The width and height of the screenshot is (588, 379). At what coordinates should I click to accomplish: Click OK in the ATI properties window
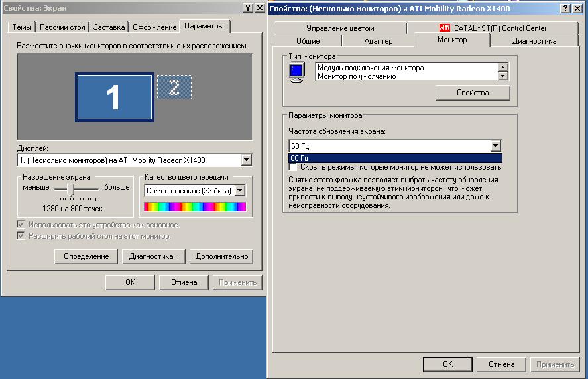click(447, 364)
